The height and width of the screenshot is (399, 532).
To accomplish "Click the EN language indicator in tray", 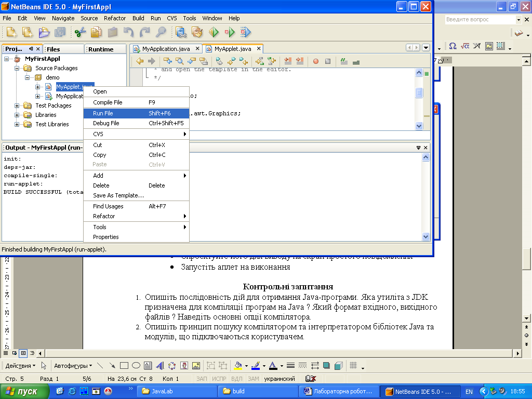I will click(x=469, y=392).
